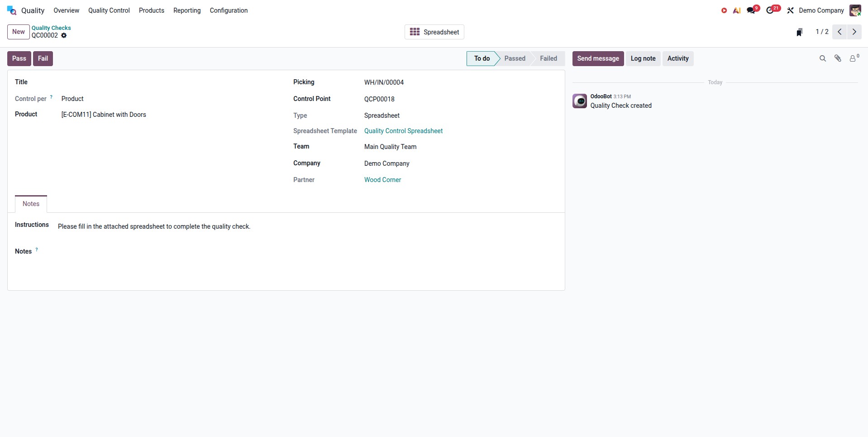Click the Send message button
Viewport: 868px width, 437px height.
click(x=598, y=58)
